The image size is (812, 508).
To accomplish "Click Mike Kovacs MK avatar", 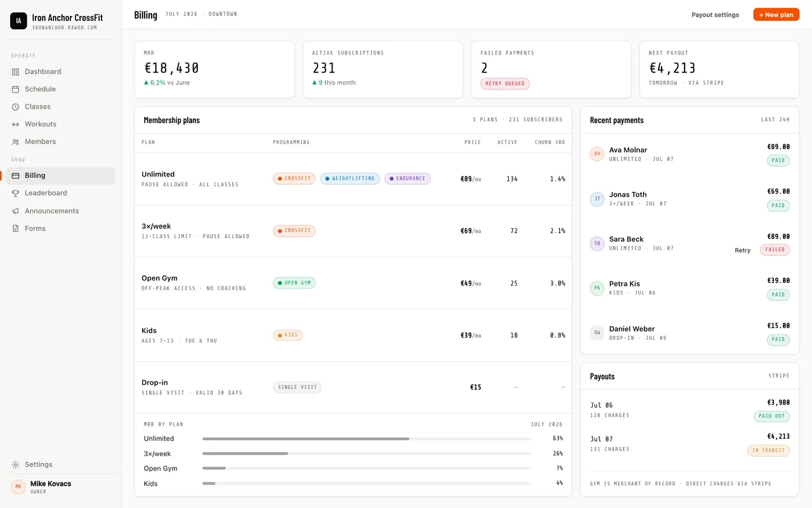I will [18, 487].
